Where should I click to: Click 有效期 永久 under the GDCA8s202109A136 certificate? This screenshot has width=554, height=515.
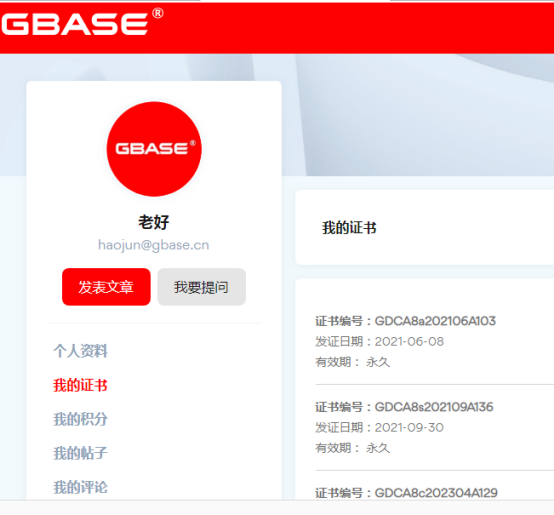point(353,448)
